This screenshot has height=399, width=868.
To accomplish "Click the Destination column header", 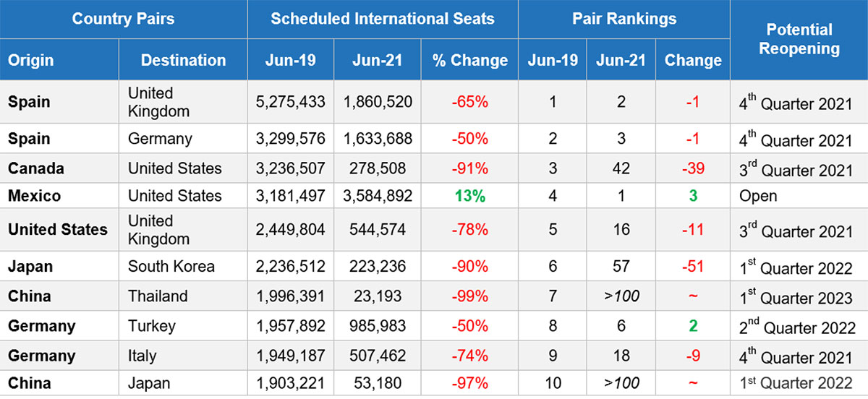I will (183, 60).
